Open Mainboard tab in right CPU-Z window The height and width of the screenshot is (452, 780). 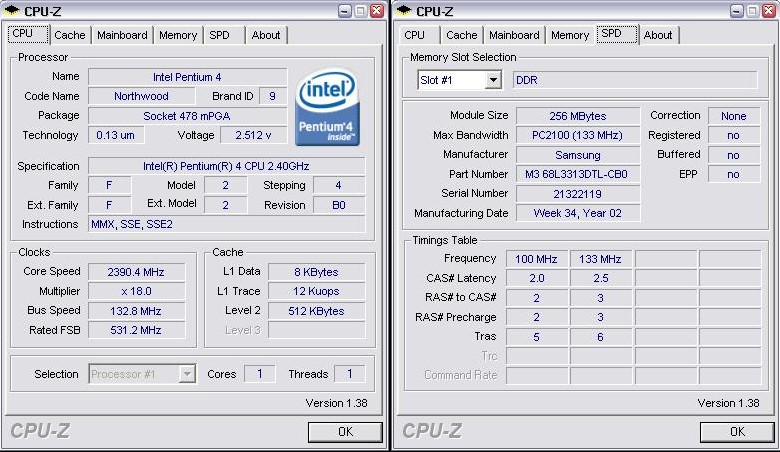[x=514, y=35]
